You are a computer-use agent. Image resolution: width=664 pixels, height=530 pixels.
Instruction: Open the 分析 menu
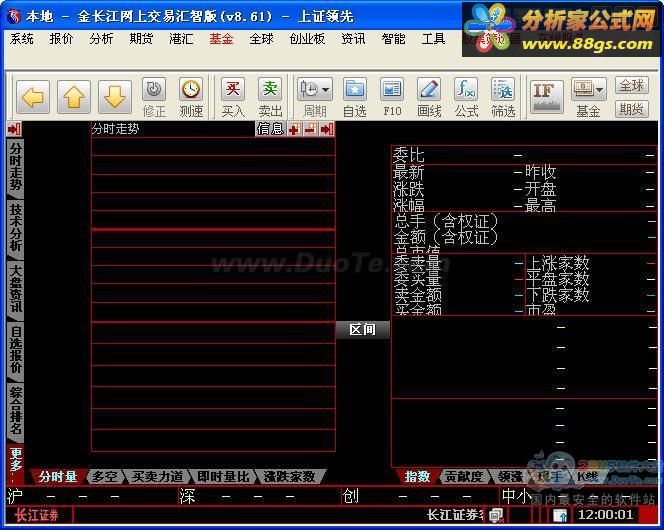101,39
